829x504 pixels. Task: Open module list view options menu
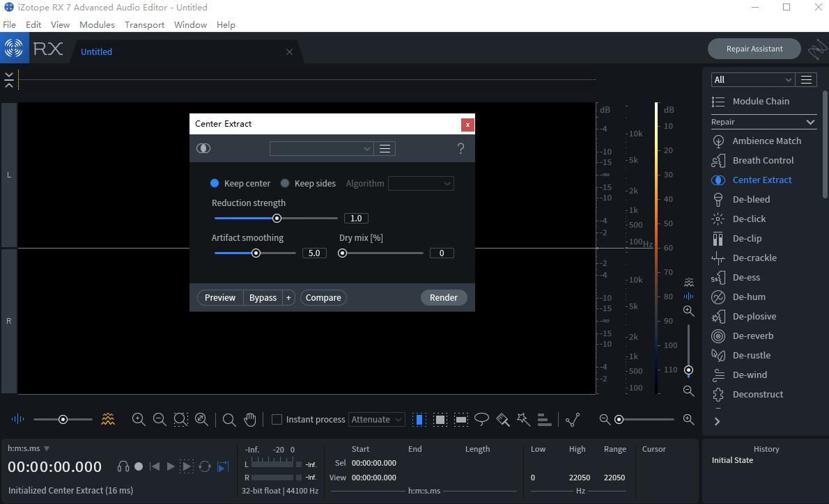point(806,80)
